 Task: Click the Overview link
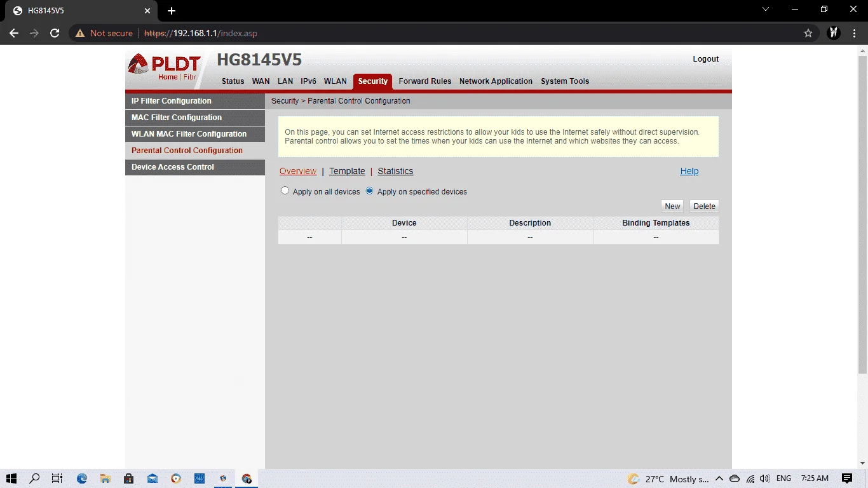(x=298, y=171)
